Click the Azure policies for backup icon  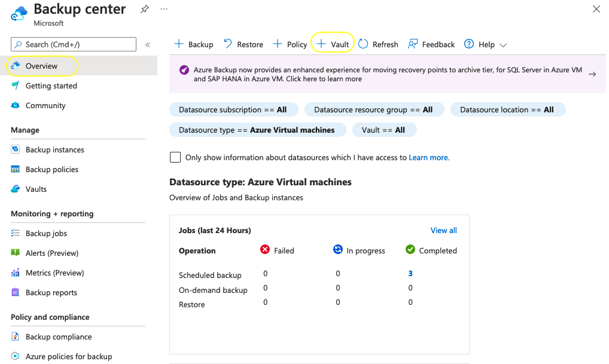pos(15,356)
